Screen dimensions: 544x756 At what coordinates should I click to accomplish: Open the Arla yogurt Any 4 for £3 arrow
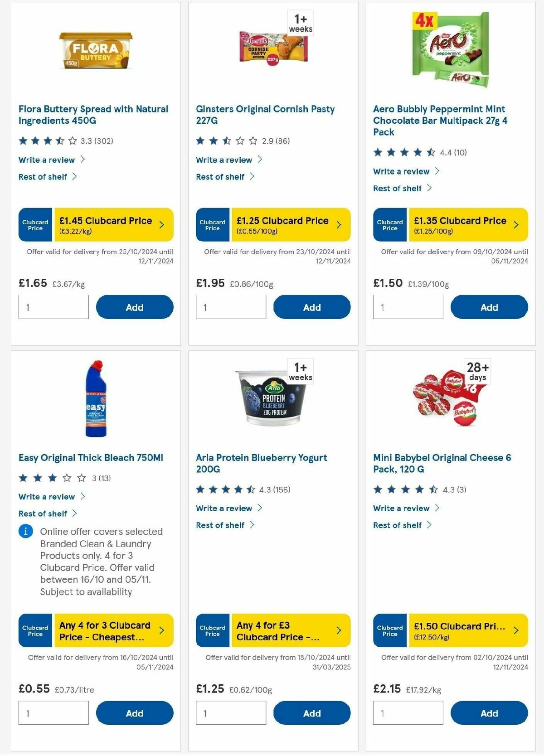[x=340, y=630]
